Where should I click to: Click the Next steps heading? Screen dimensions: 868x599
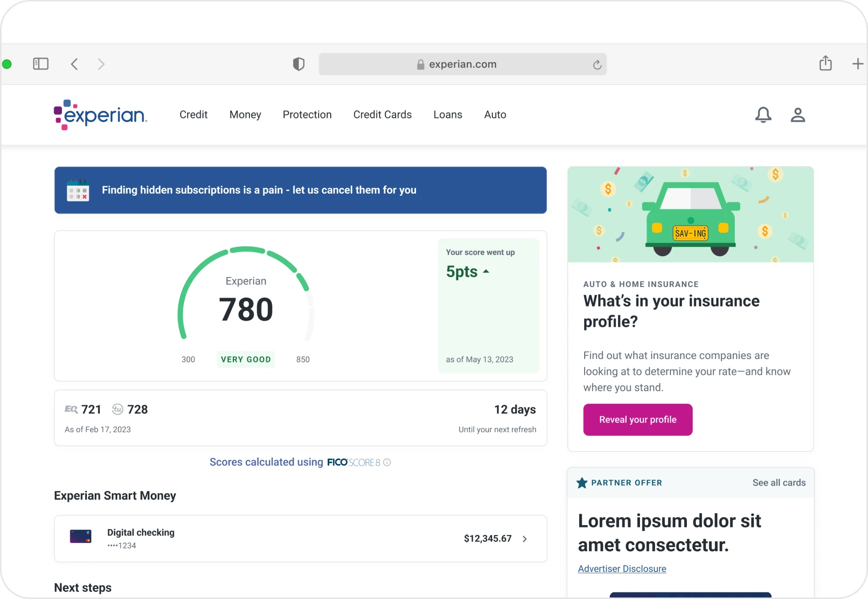point(83,588)
